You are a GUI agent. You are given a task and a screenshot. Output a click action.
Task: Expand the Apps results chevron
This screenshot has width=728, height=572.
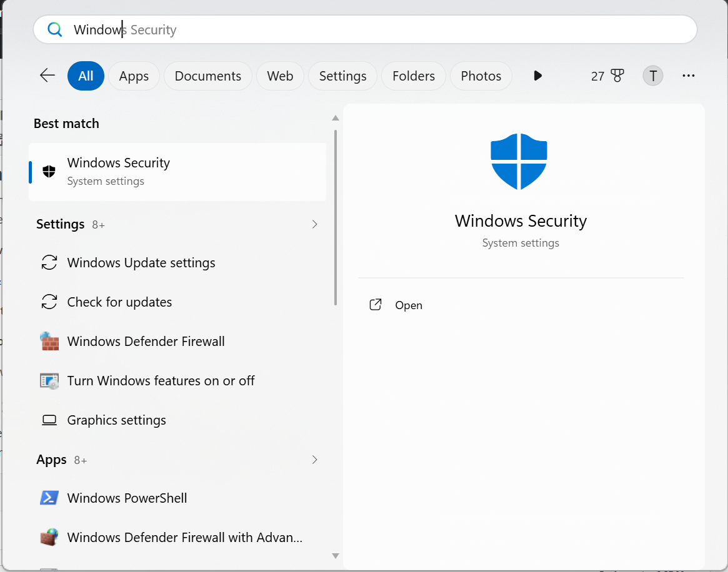click(x=314, y=460)
